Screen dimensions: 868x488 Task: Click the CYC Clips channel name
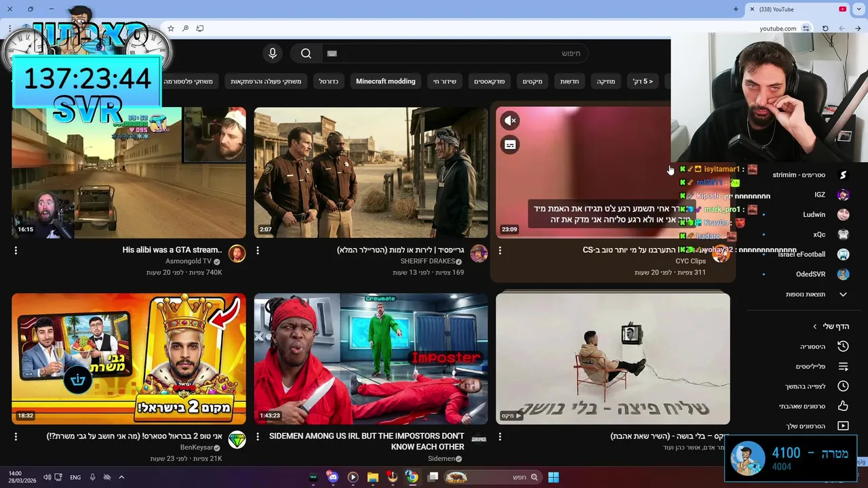coord(690,261)
